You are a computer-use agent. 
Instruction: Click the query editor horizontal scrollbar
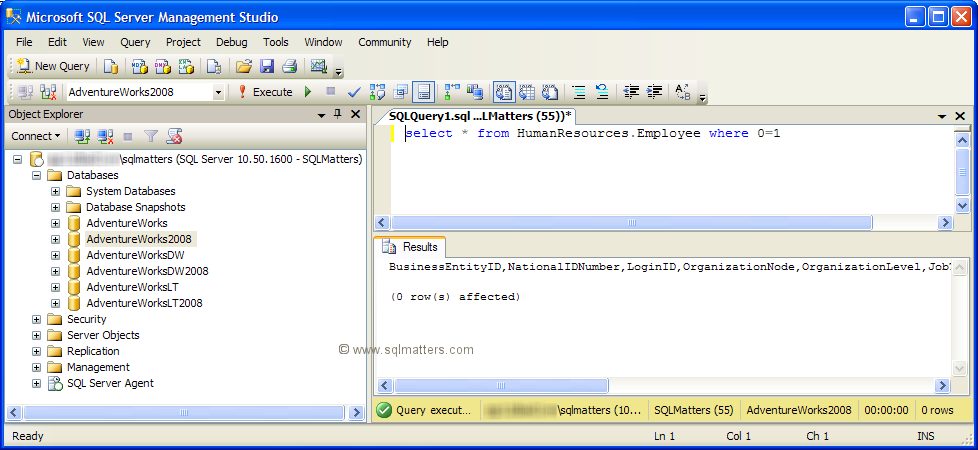[631, 223]
